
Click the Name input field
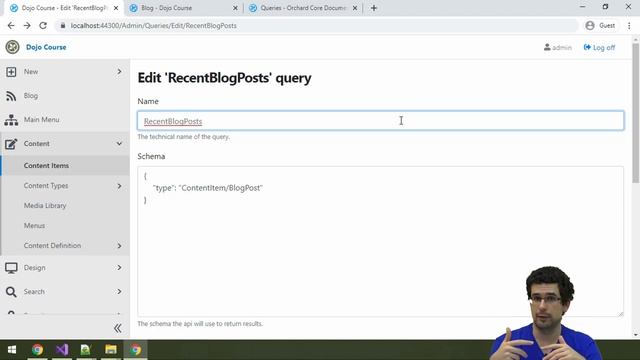pyautogui.click(x=380, y=121)
